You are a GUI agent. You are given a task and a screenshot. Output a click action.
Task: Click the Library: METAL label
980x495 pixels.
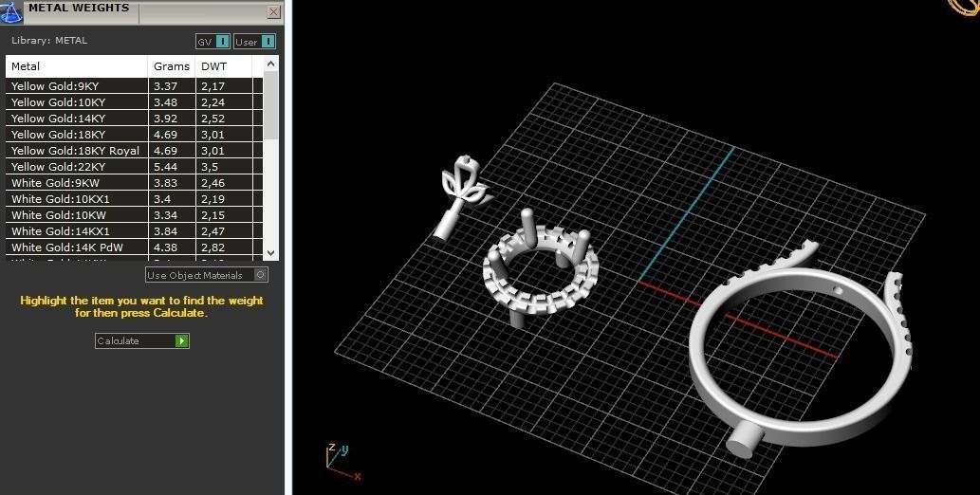click(49, 40)
